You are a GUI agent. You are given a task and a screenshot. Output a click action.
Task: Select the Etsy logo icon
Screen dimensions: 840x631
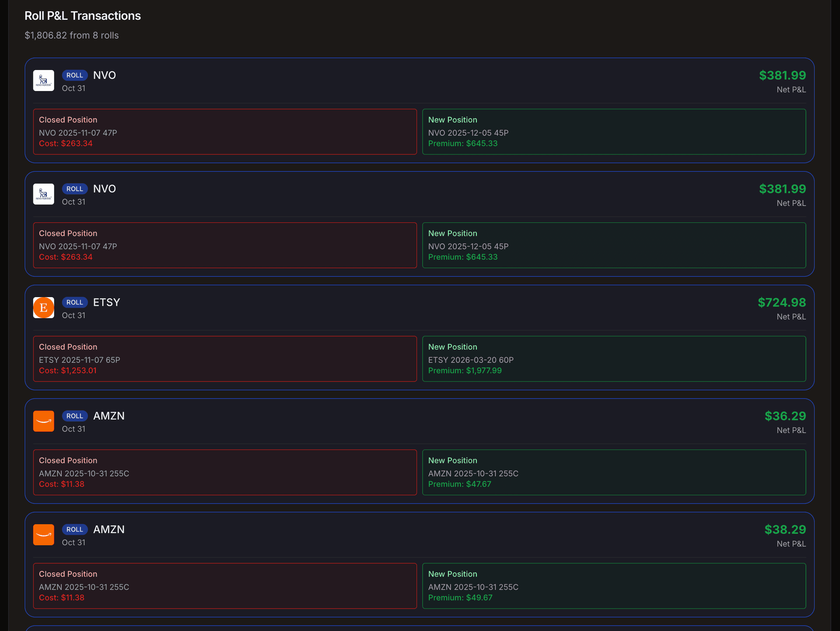click(43, 308)
